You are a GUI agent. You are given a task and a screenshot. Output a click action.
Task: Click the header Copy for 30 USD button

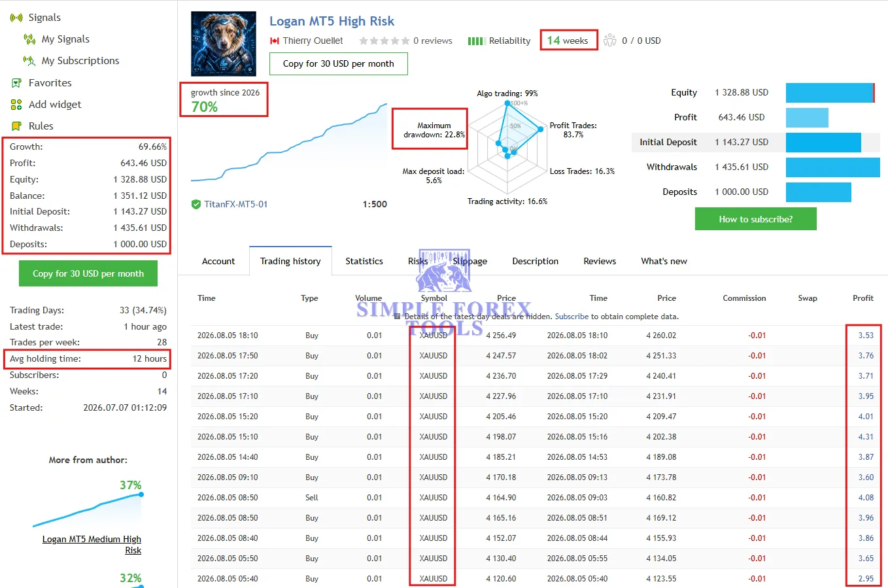339,64
